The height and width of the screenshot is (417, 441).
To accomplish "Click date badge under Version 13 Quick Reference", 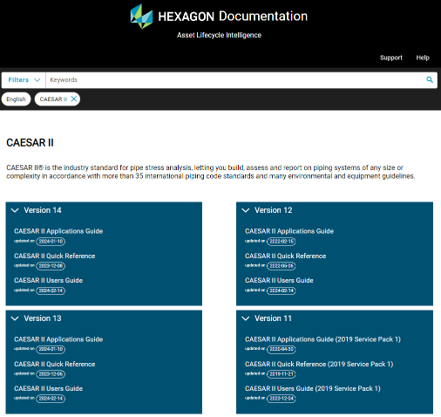I will 51,374.
